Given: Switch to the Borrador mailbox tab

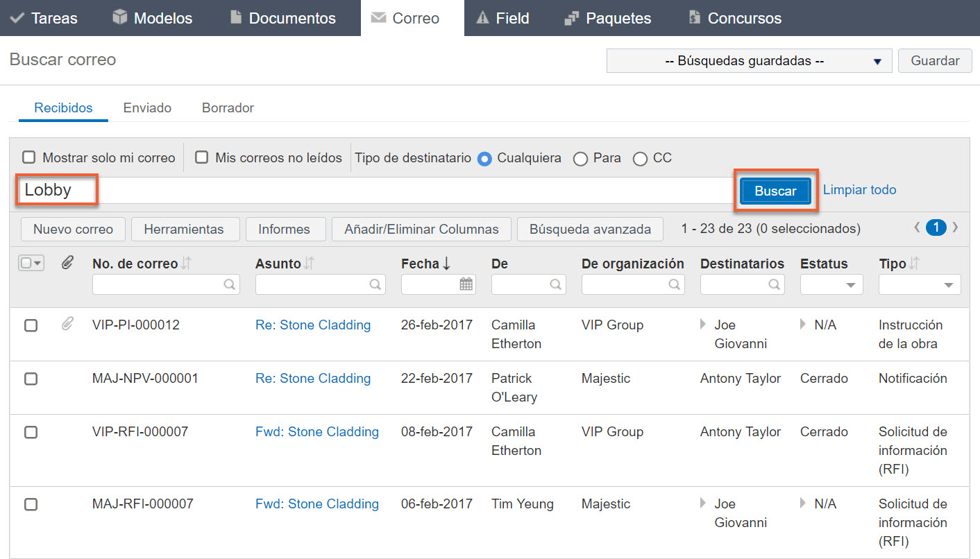Looking at the screenshot, I should [228, 108].
